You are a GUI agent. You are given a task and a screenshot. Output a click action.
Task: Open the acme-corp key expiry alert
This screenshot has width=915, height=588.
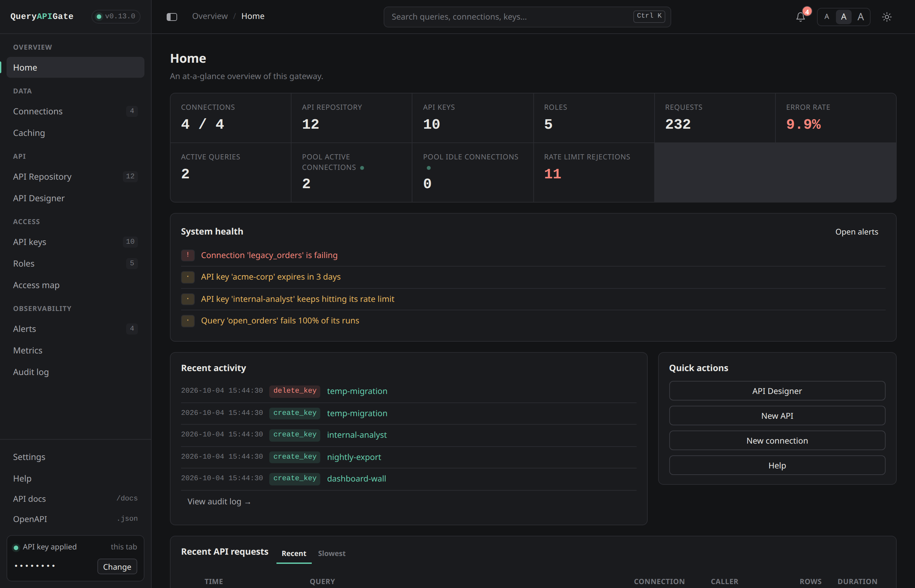(x=271, y=277)
